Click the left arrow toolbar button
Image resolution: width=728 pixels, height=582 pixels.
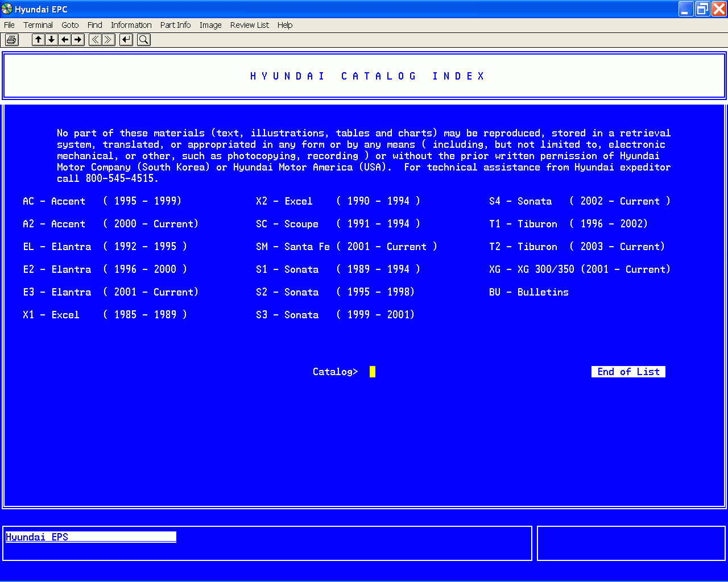(65, 39)
